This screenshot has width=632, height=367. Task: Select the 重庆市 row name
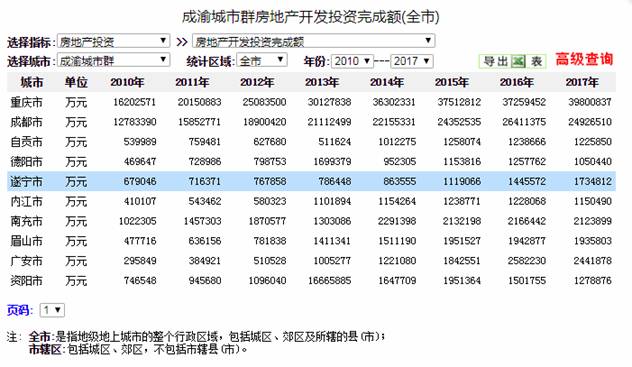click(26, 102)
